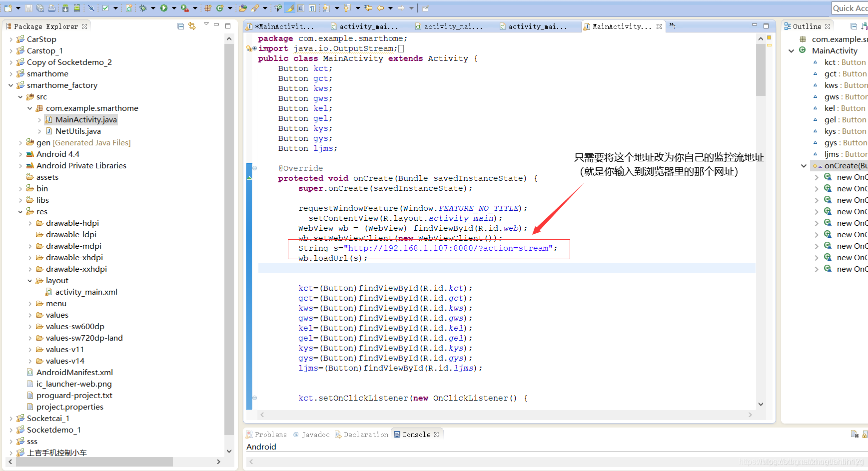Viewport: 868px width, 471px height.
Task: Toggle Link with Editor in Package Explorer
Action: [192, 26]
